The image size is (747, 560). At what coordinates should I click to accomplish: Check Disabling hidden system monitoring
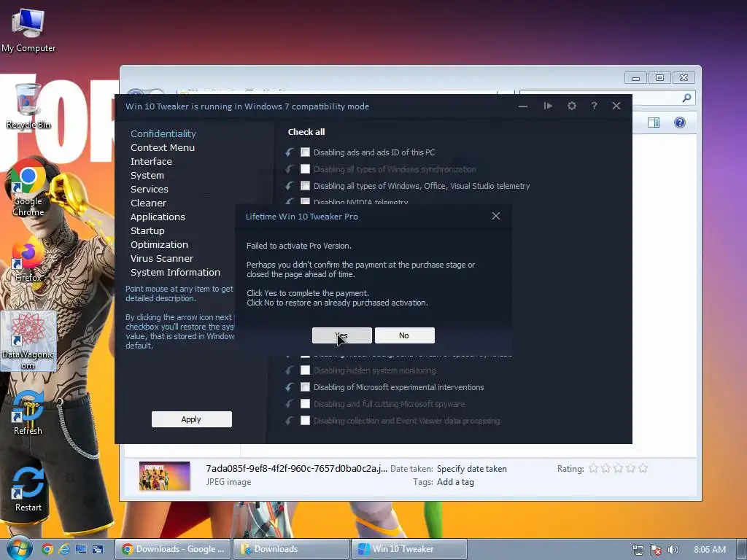pos(305,370)
